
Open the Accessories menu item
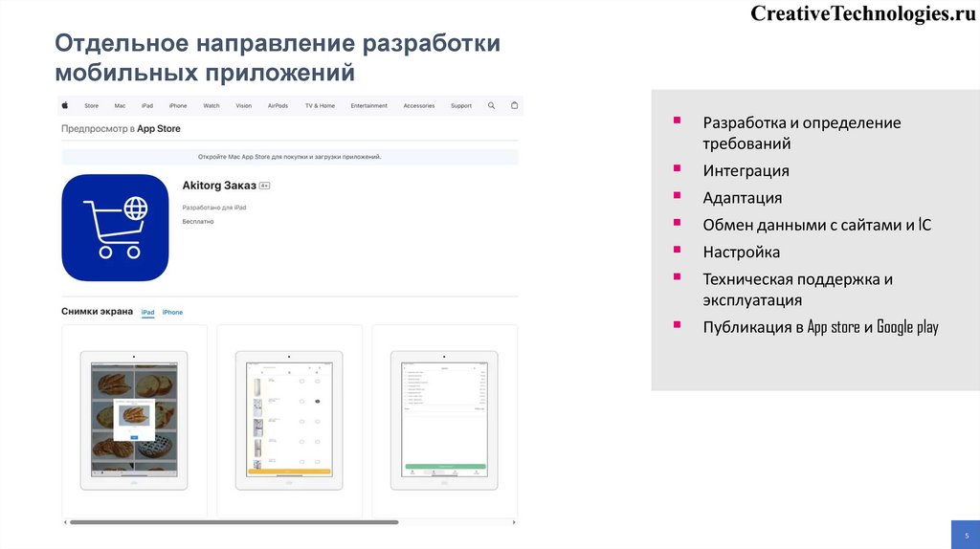(x=419, y=106)
